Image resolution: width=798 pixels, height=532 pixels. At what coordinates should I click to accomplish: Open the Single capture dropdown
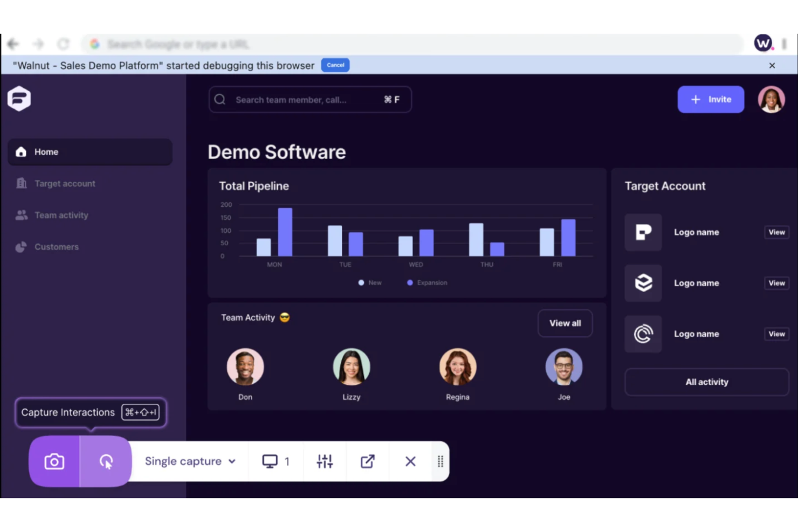[188, 461]
